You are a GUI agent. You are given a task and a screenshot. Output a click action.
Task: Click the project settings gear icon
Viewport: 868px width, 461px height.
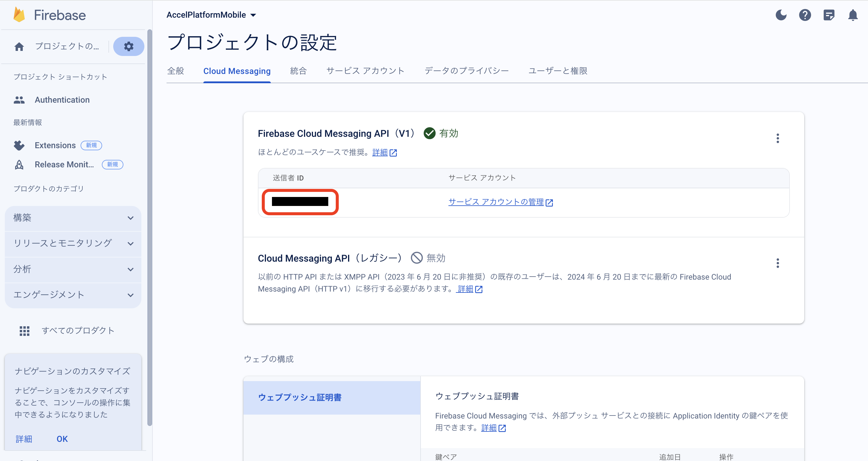[128, 46]
